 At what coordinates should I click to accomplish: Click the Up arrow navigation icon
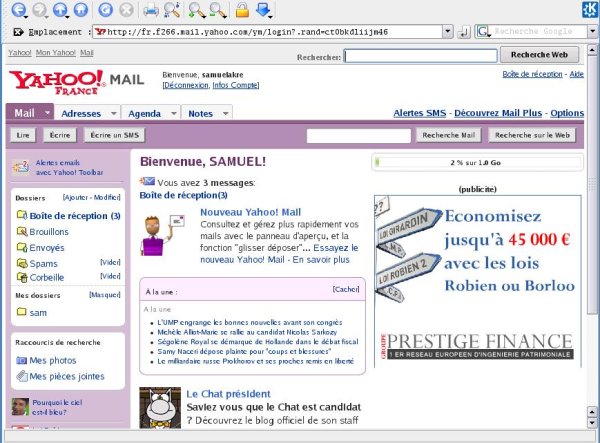(x=60, y=10)
